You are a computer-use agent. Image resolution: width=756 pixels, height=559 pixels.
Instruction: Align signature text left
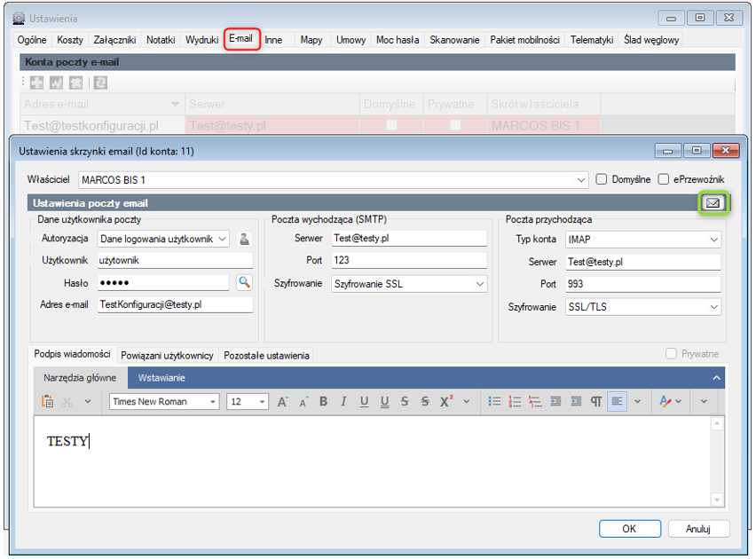click(x=617, y=401)
